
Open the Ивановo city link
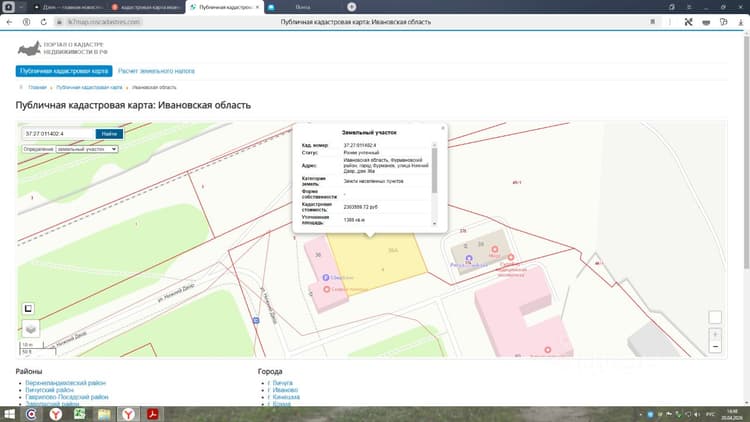tap(283, 390)
